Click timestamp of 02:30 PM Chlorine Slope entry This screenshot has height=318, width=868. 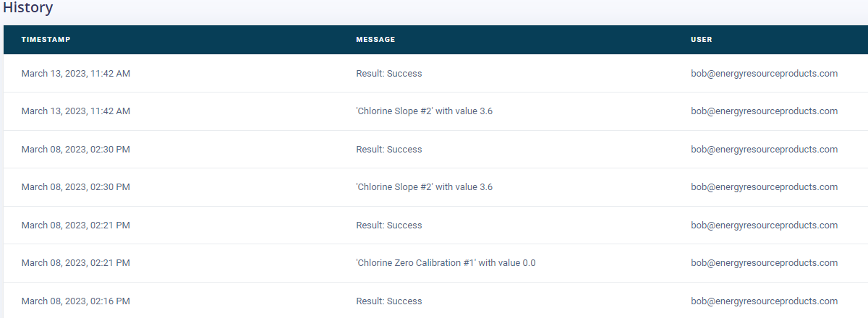tap(75, 187)
